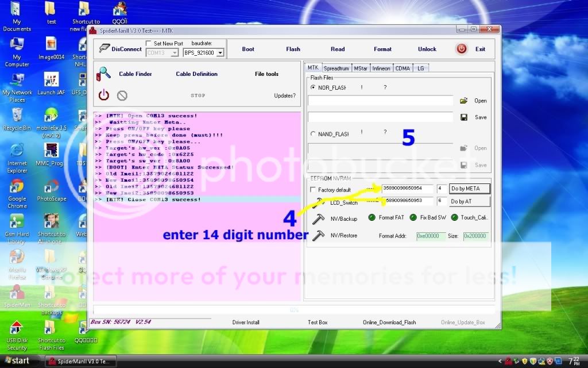Open USB Disk Security desktop icon
Image resolution: width=588 pixels, height=368 pixels.
tap(17, 335)
